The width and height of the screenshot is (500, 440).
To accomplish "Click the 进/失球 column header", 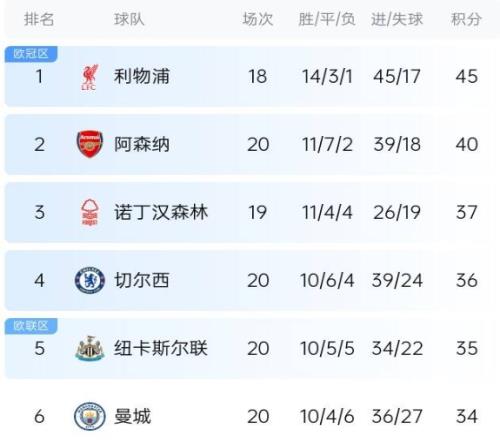I will (x=397, y=19).
